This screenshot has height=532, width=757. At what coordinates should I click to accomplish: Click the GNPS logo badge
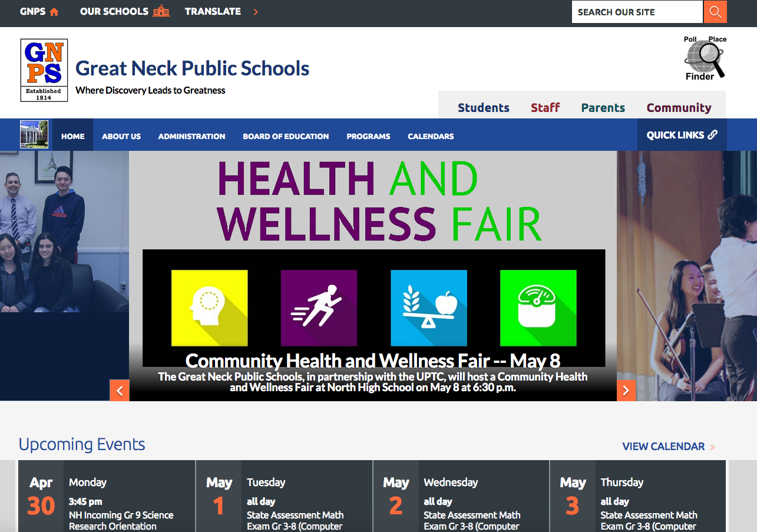point(44,70)
